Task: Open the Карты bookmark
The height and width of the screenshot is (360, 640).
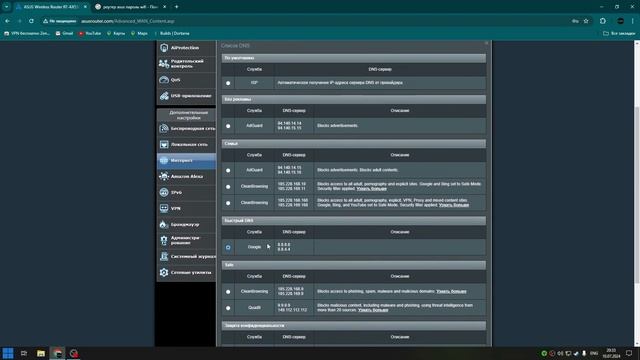Action: click(x=116, y=33)
